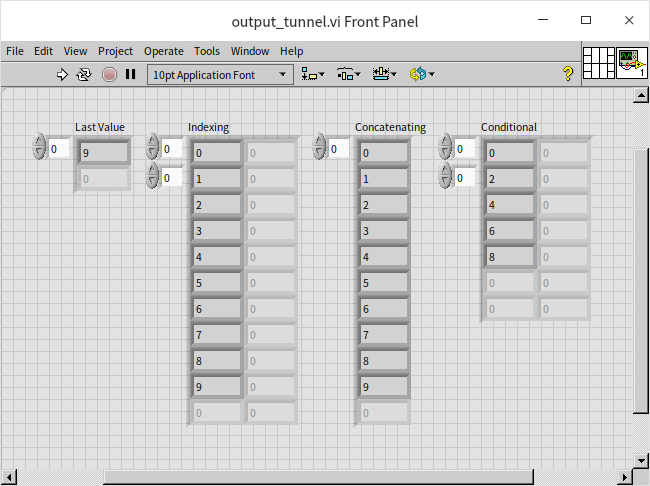Image resolution: width=650 pixels, height=486 pixels.
Task: Open the Operate menu
Action: point(163,51)
